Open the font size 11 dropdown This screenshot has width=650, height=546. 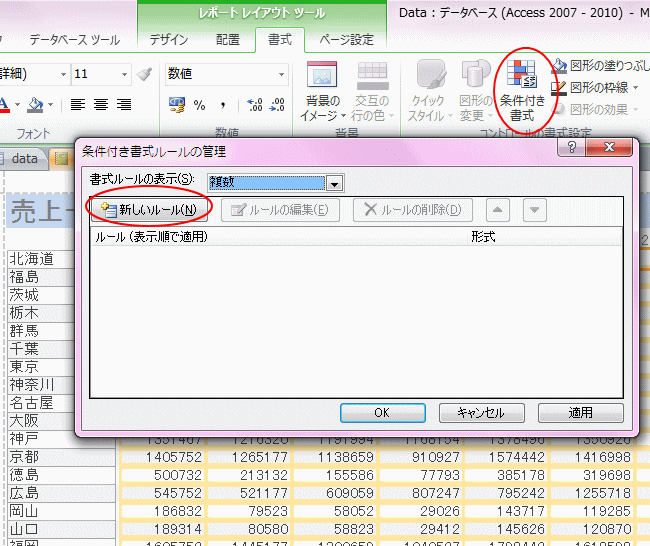pyautogui.click(x=124, y=74)
